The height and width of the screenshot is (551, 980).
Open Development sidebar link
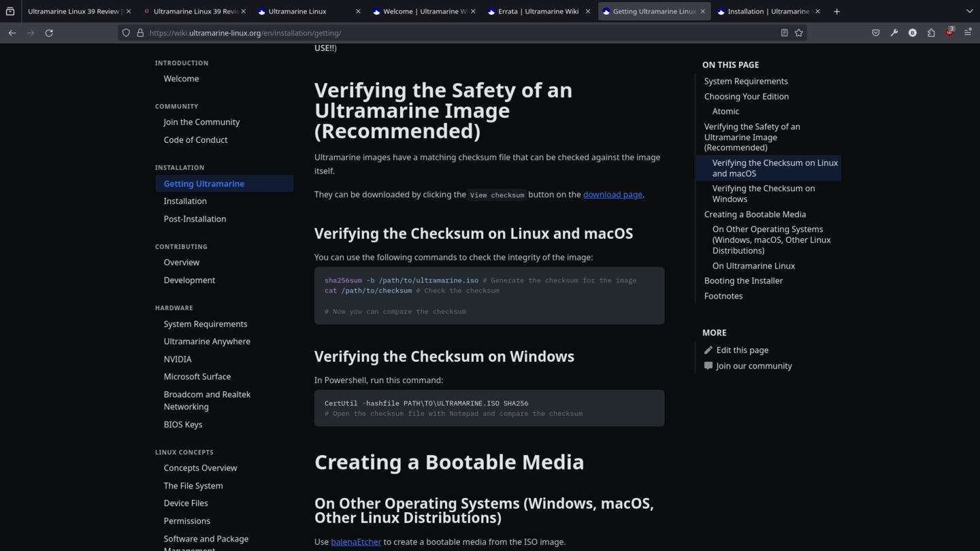189,280
